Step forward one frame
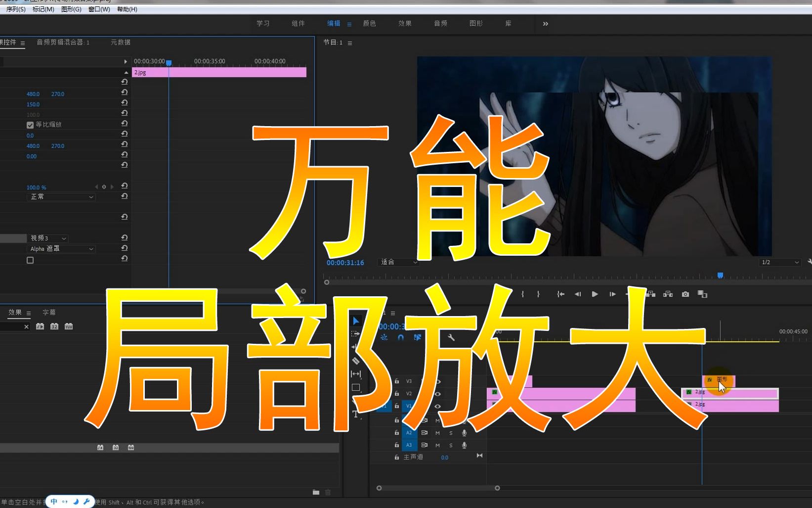 [x=612, y=294]
